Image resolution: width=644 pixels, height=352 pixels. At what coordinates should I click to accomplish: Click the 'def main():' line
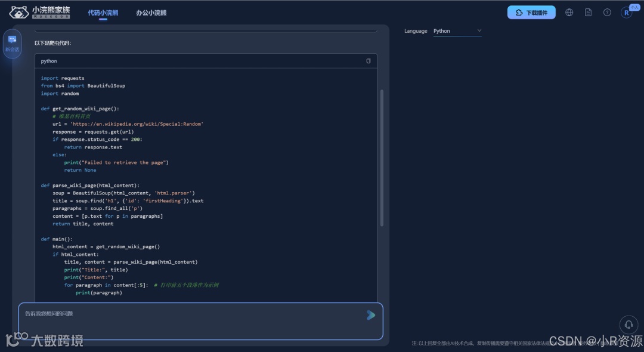tap(57, 239)
